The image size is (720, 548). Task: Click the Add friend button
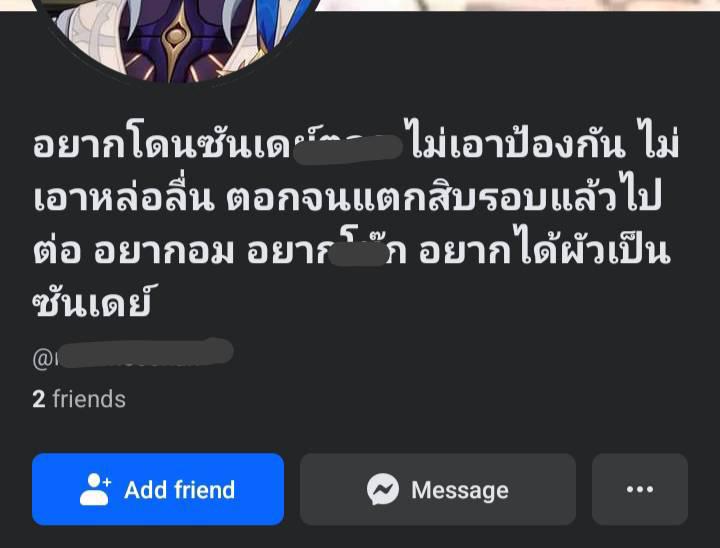point(158,489)
